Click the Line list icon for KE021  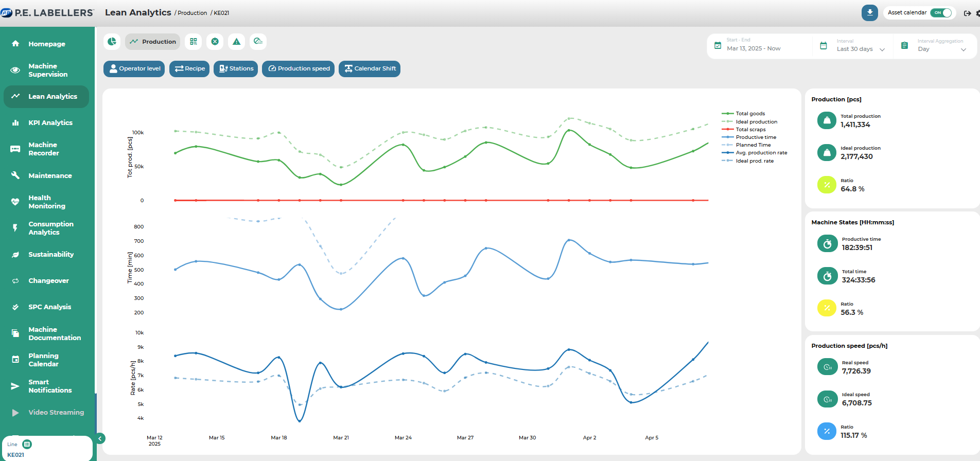click(x=27, y=444)
